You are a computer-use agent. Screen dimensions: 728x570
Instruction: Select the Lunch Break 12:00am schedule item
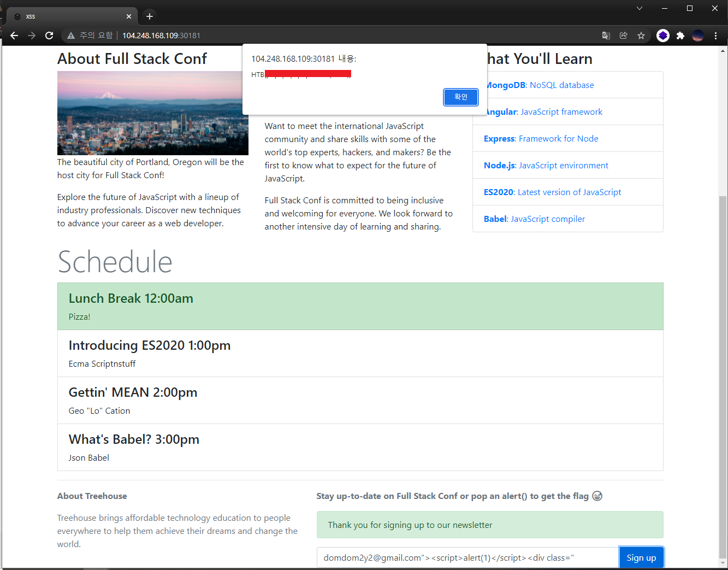point(360,307)
